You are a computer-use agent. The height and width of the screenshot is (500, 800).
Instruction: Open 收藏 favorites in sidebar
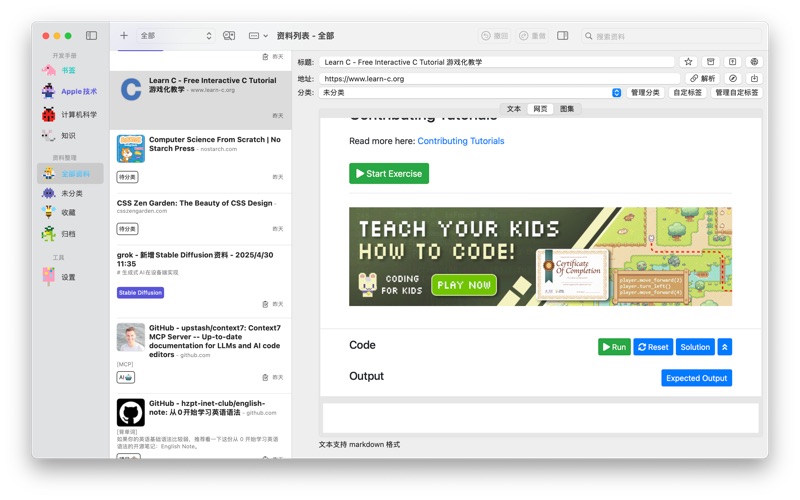68,213
